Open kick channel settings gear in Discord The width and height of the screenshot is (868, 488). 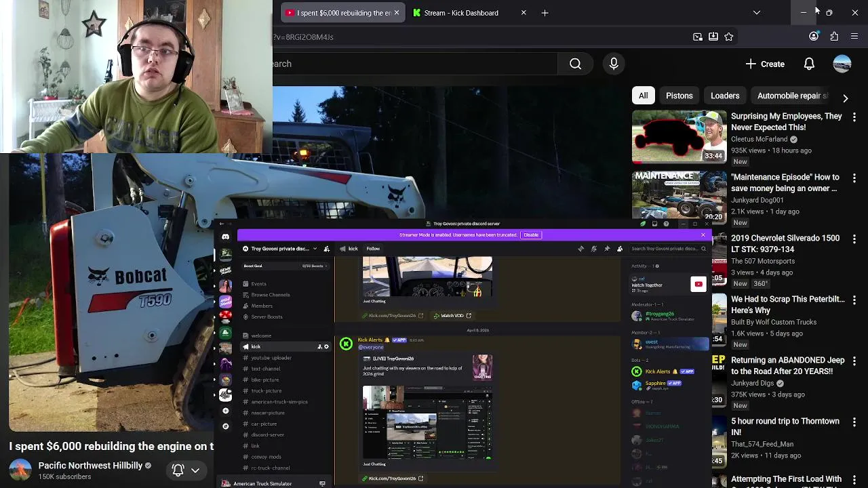pyautogui.click(x=326, y=346)
